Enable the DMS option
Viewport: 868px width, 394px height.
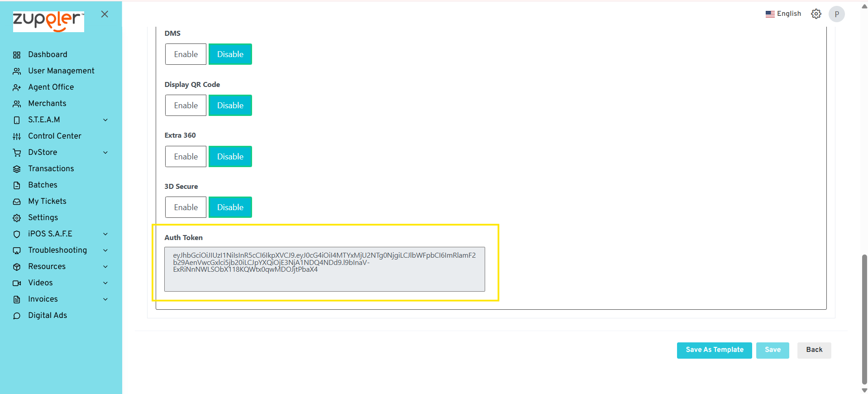[x=186, y=54]
